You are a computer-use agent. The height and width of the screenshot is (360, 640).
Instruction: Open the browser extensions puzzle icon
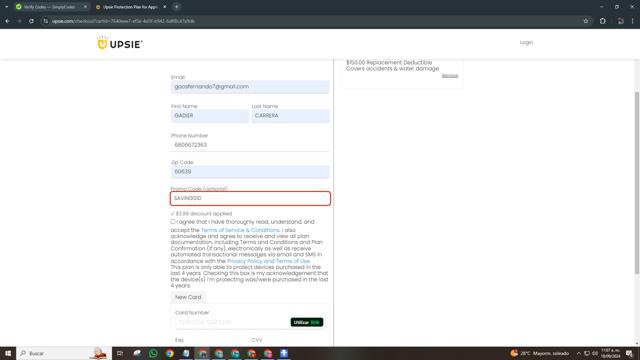602,21
